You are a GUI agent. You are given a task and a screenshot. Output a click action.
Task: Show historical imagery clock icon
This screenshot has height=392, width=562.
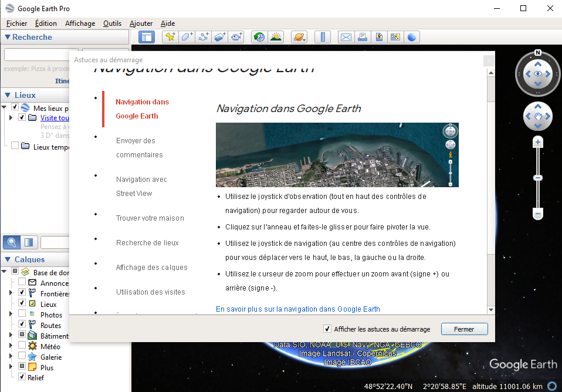point(259,37)
